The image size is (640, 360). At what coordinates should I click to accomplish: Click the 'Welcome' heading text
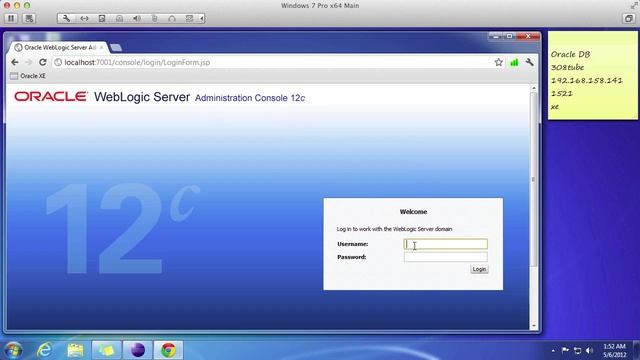(x=413, y=212)
